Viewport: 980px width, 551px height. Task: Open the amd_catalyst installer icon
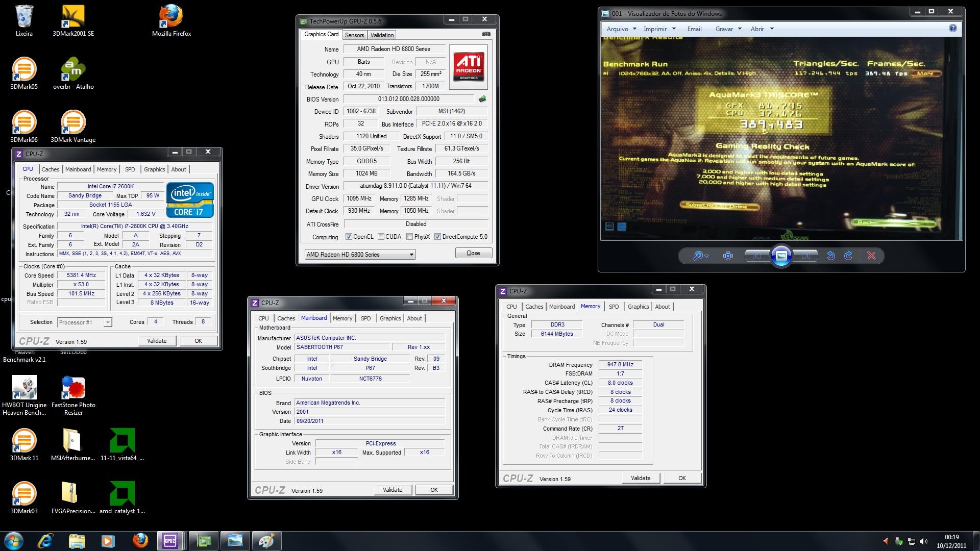(122, 498)
